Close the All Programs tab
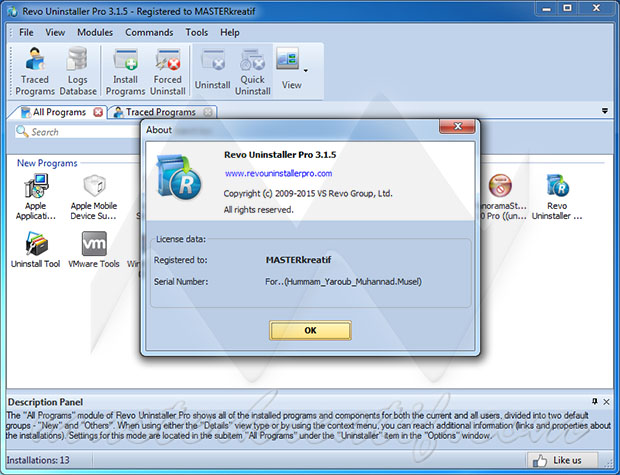This screenshot has width=620, height=475. click(x=98, y=112)
